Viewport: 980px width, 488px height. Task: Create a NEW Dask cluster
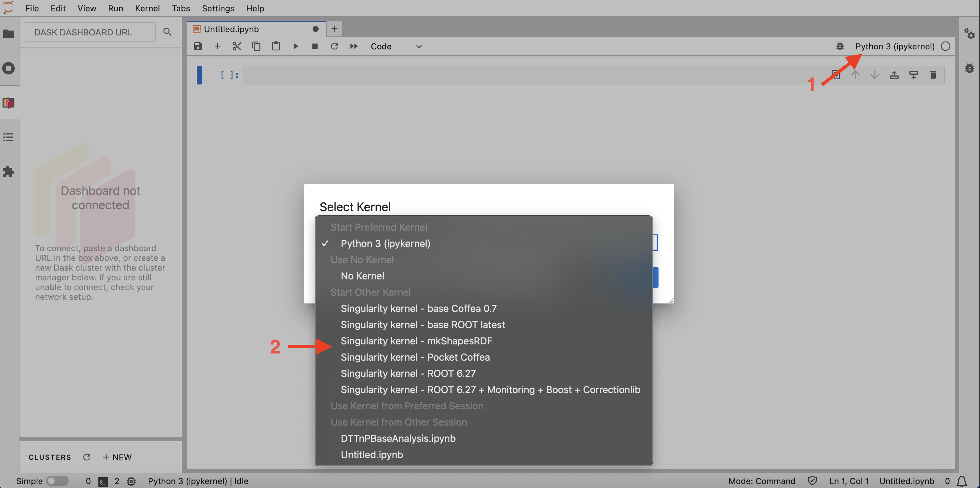pyautogui.click(x=117, y=457)
